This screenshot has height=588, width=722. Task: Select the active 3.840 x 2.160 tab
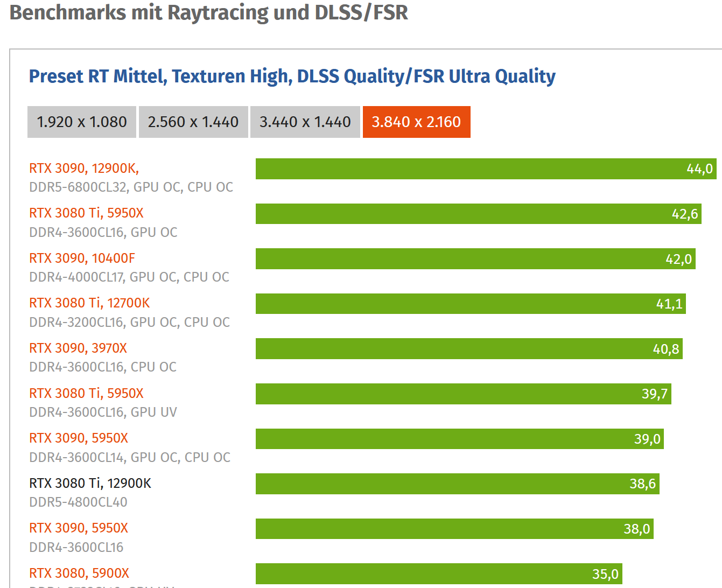pyautogui.click(x=417, y=122)
